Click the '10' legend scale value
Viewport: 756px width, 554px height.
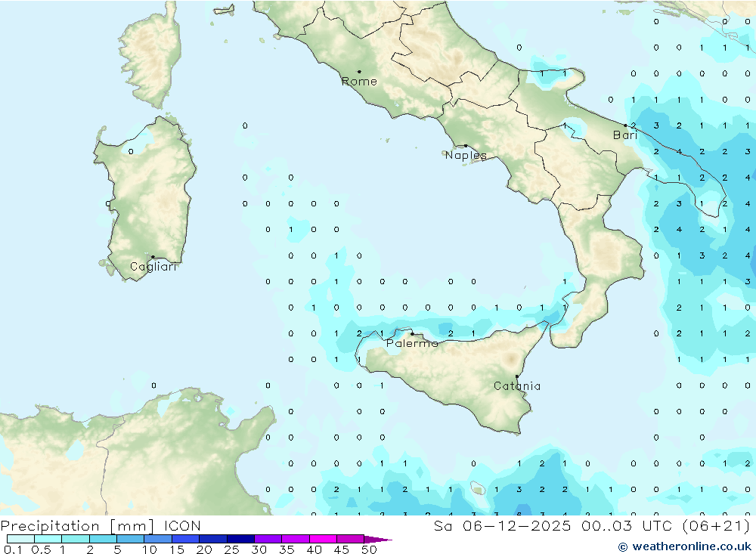tap(150, 549)
